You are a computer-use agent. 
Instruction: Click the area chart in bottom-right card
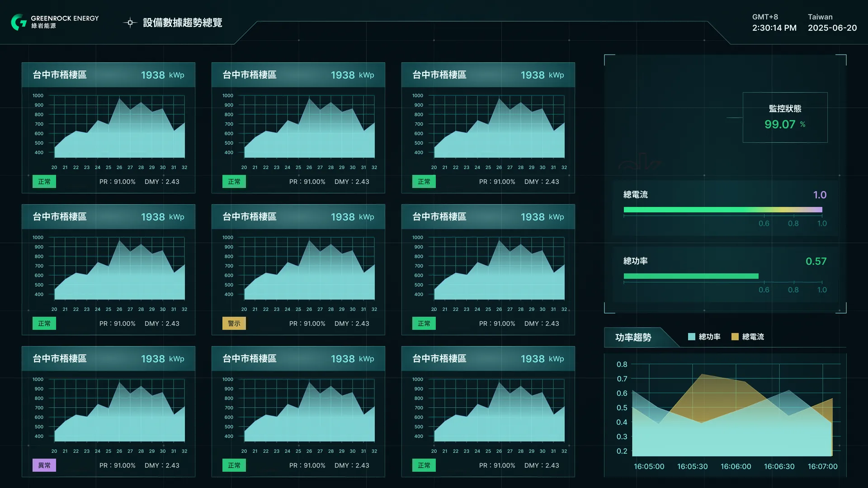pos(499,411)
